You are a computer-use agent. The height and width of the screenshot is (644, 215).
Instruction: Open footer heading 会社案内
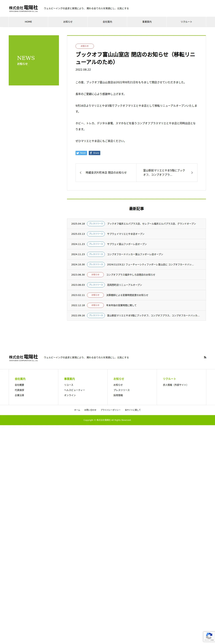20,379
